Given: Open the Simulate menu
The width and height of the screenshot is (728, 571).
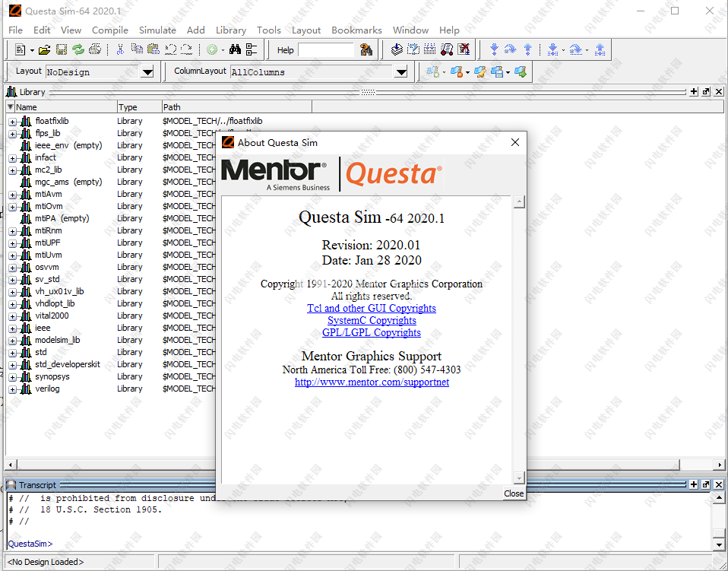Looking at the screenshot, I should click(157, 30).
